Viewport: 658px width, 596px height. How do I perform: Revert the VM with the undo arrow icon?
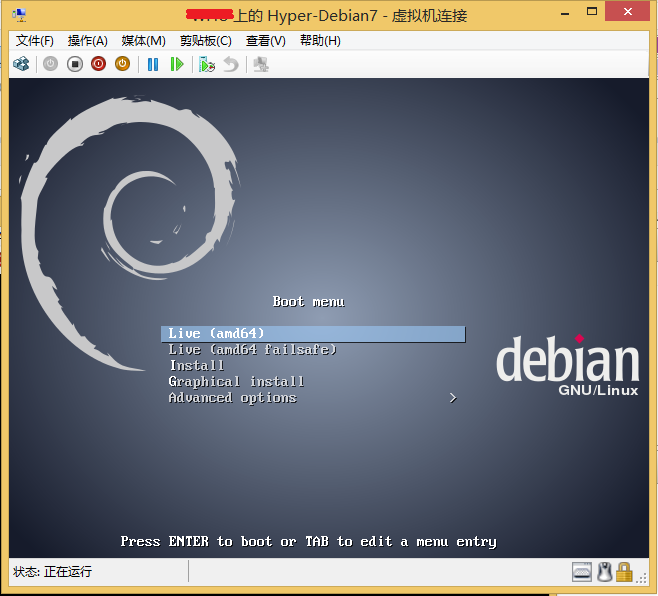click(231, 65)
